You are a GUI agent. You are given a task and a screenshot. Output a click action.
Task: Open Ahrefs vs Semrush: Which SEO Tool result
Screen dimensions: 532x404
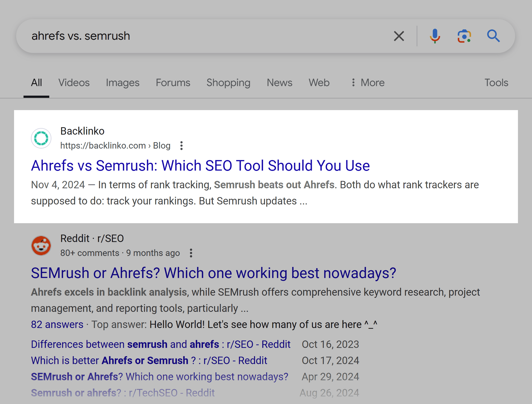[200, 166]
